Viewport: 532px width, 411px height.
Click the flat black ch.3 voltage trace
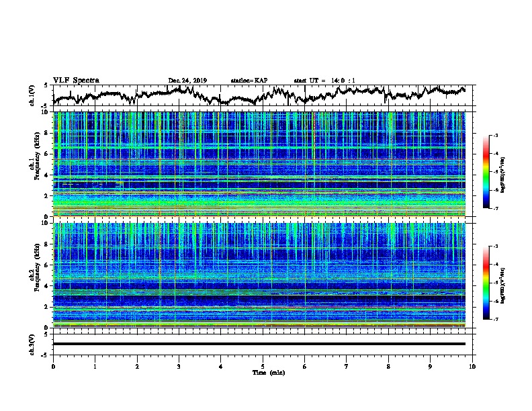(x=259, y=344)
